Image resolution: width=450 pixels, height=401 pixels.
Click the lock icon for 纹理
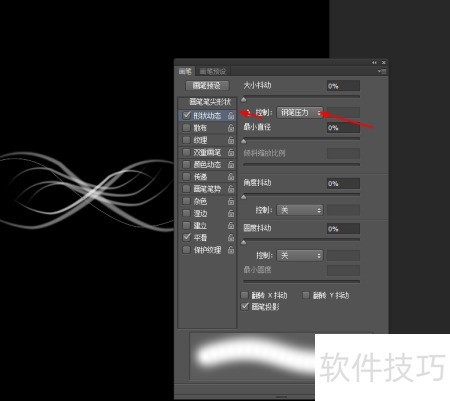(x=231, y=140)
